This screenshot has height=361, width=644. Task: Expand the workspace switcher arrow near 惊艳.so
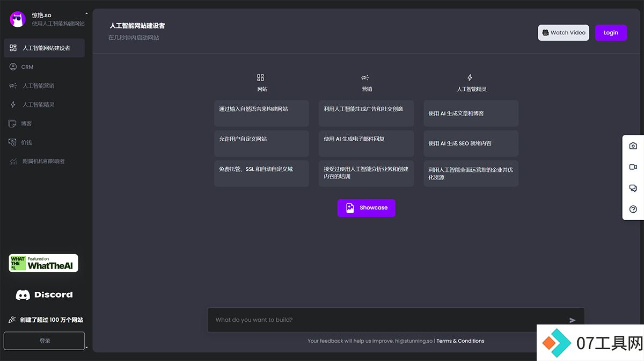(87, 13)
